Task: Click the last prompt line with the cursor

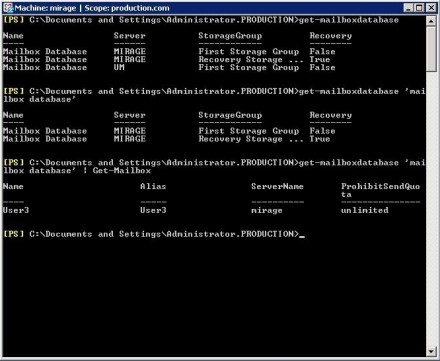Action: [x=154, y=234]
